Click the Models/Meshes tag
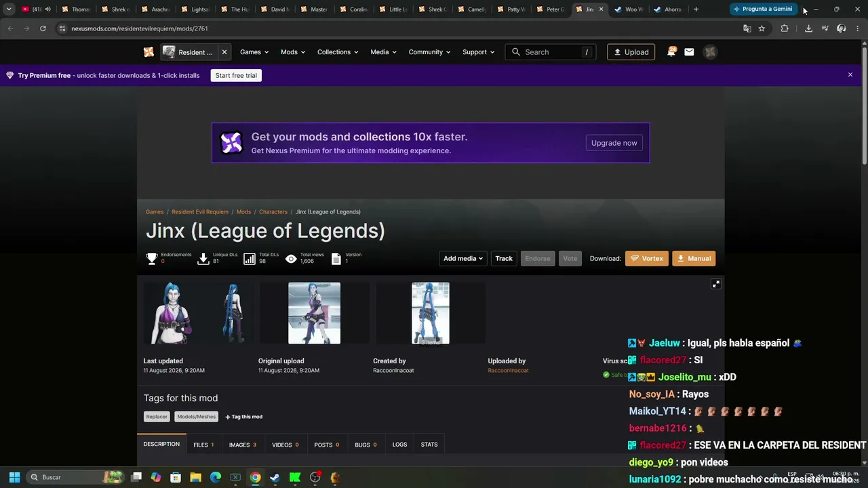The height and width of the screenshot is (488, 868). pos(197,417)
